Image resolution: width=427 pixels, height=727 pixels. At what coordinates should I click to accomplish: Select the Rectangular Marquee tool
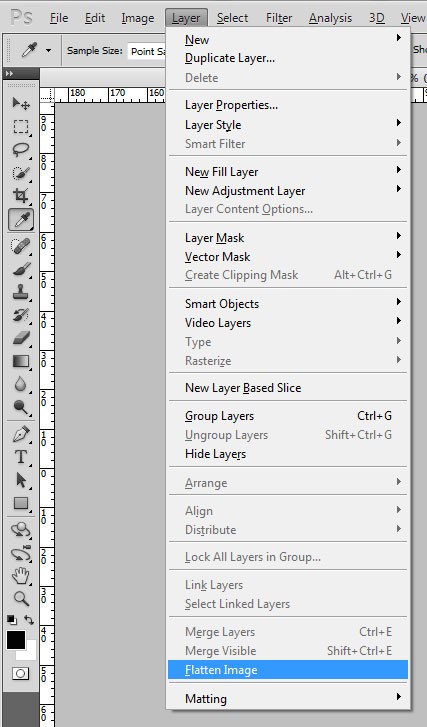pos(21,127)
